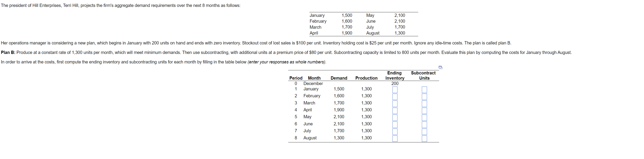Viewport: 644px width, 159px height.
Task: Click the "Demand" column header
Action: point(339,78)
